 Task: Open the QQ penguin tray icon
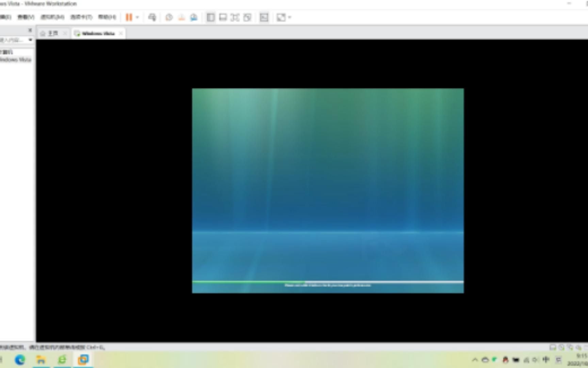point(505,359)
